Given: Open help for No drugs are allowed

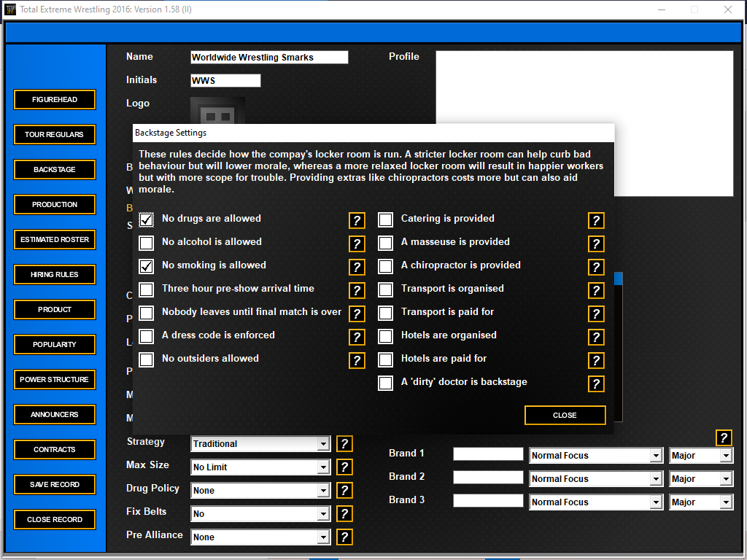Looking at the screenshot, I should point(357,220).
